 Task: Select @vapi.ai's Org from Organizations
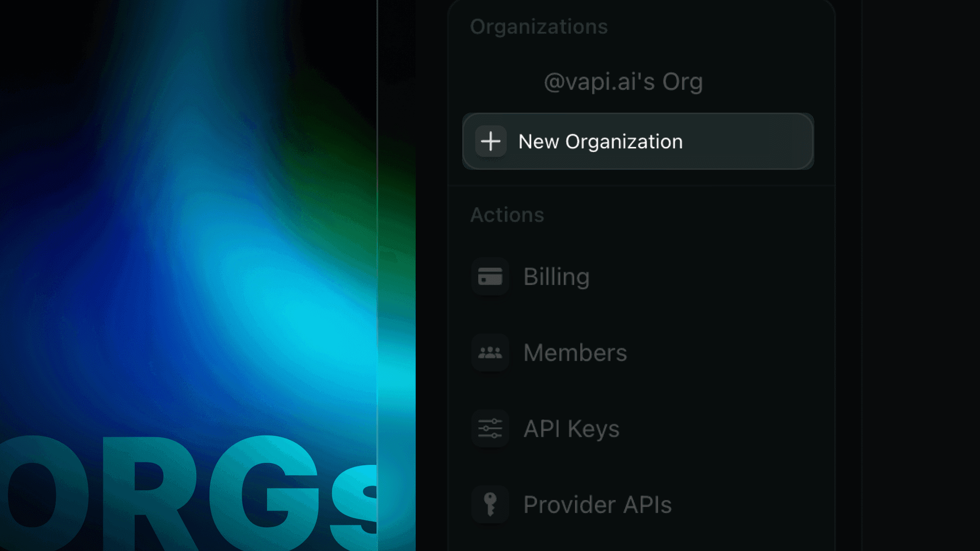pos(623,81)
